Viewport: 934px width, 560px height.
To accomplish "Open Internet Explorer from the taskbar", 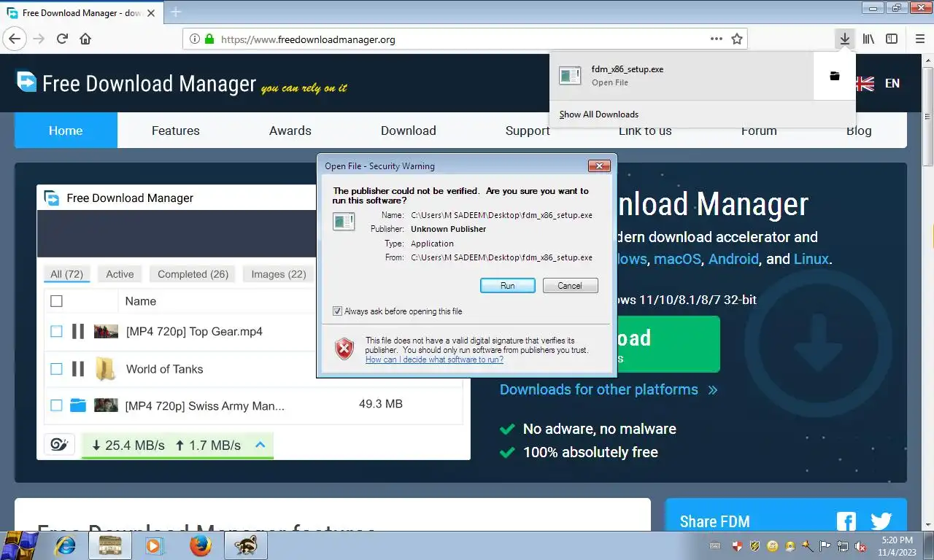I will click(x=66, y=545).
